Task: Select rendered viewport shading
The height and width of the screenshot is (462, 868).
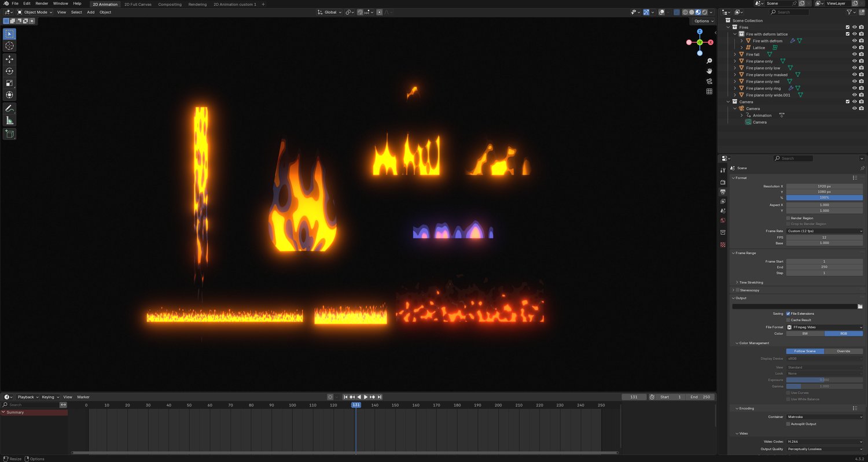Action: point(705,12)
